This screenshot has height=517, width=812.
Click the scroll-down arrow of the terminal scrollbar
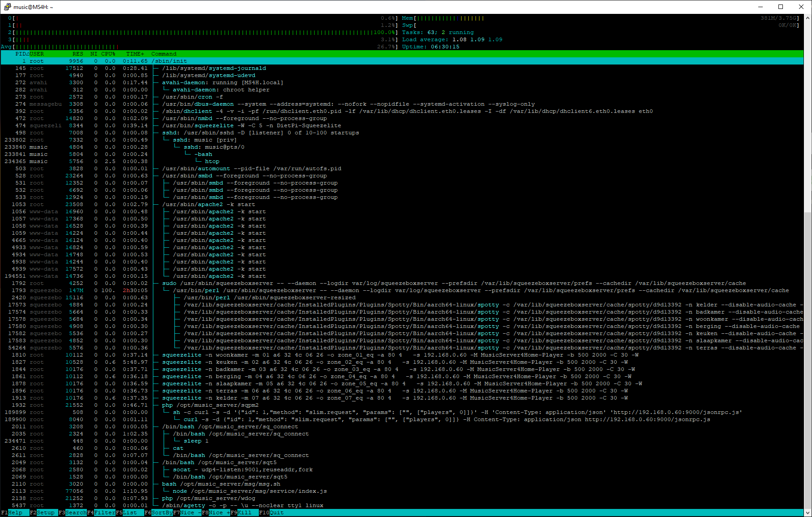coord(808,513)
